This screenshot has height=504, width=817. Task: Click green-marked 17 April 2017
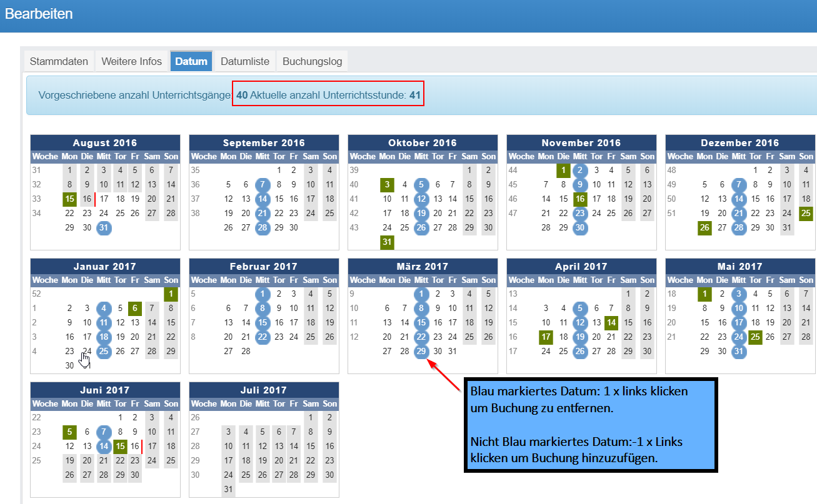click(546, 337)
